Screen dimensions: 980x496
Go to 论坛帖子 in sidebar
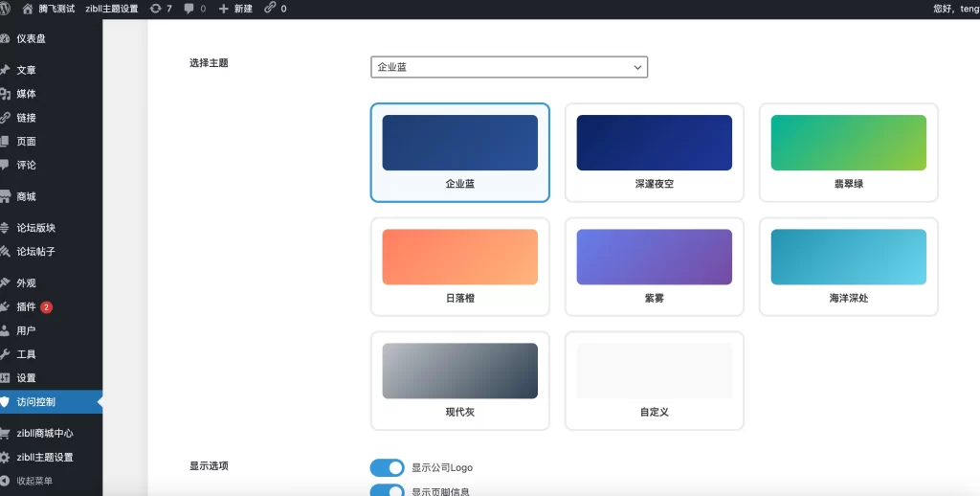coord(35,252)
